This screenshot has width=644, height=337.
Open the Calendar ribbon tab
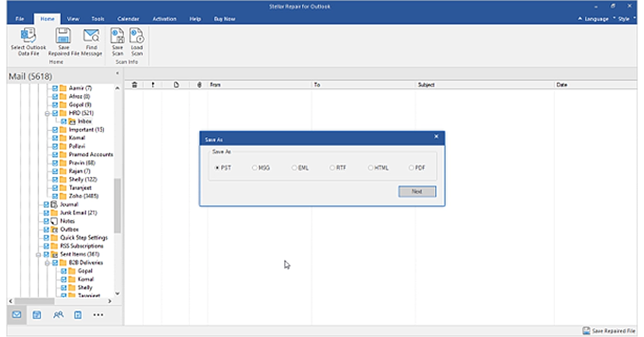(128, 19)
